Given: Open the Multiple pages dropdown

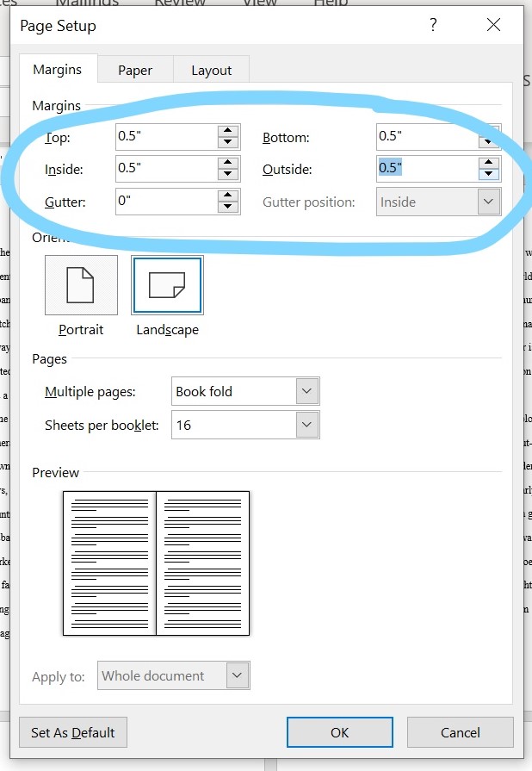Looking at the screenshot, I should 307,391.
